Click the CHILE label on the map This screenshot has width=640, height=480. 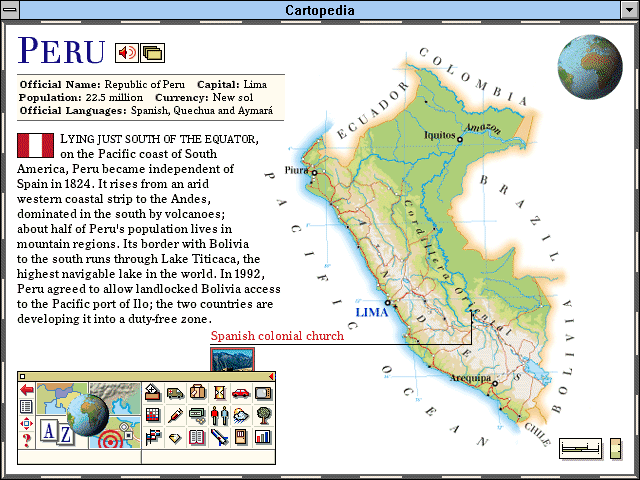[x=537, y=433]
